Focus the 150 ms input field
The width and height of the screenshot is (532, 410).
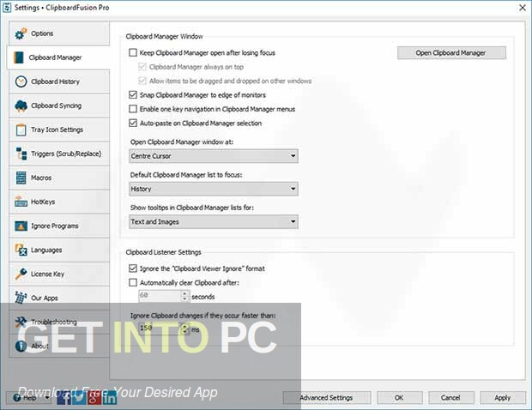pyautogui.click(x=160, y=329)
